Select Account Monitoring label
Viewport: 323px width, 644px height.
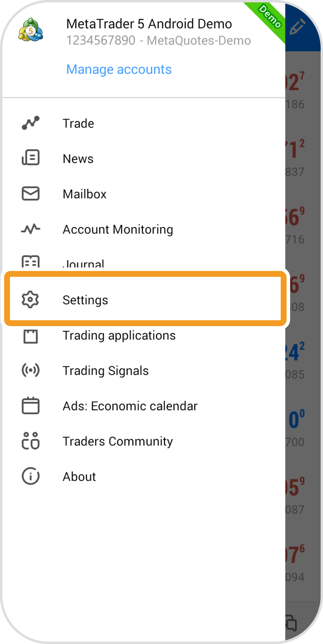(118, 229)
